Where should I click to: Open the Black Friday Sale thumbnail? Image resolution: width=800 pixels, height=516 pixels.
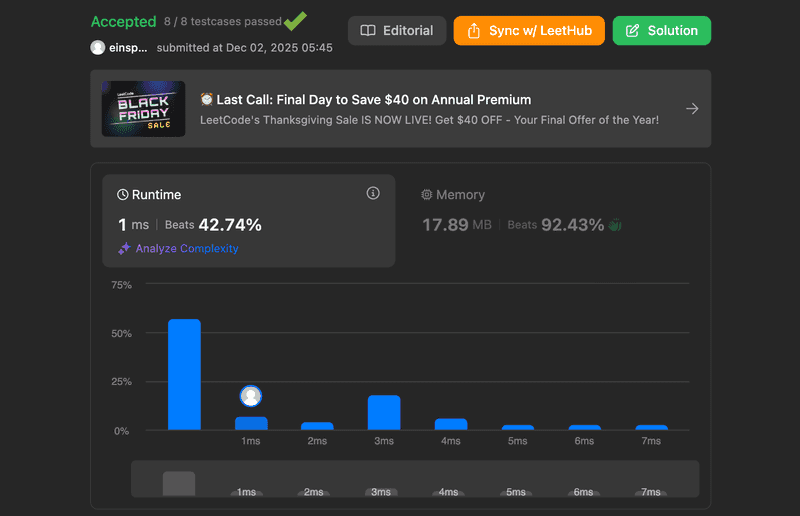click(x=143, y=109)
